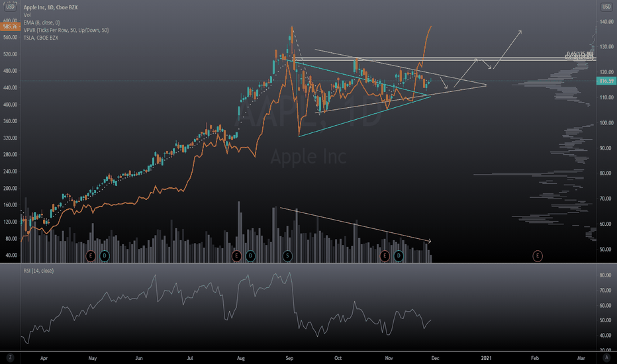Screen dimensions: 617x364
Task: Click the upcoming 2021 earnings E marker
Action: click(x=538, y=255)
